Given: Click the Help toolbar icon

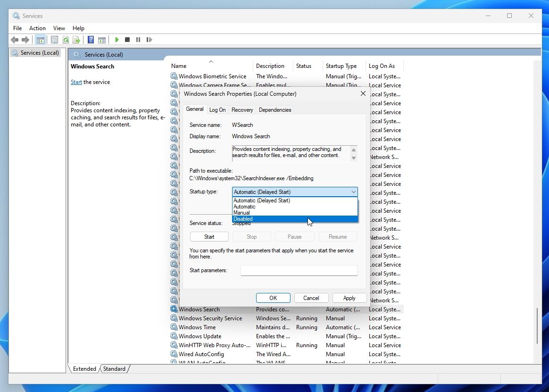Looking at the screenshot, I should click(91, 40).
